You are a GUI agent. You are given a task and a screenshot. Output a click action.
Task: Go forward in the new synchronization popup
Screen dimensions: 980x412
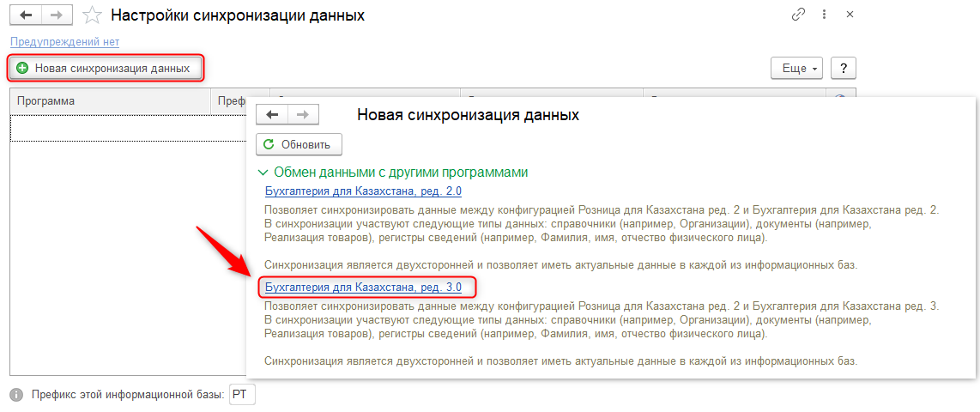click(303, 114)
